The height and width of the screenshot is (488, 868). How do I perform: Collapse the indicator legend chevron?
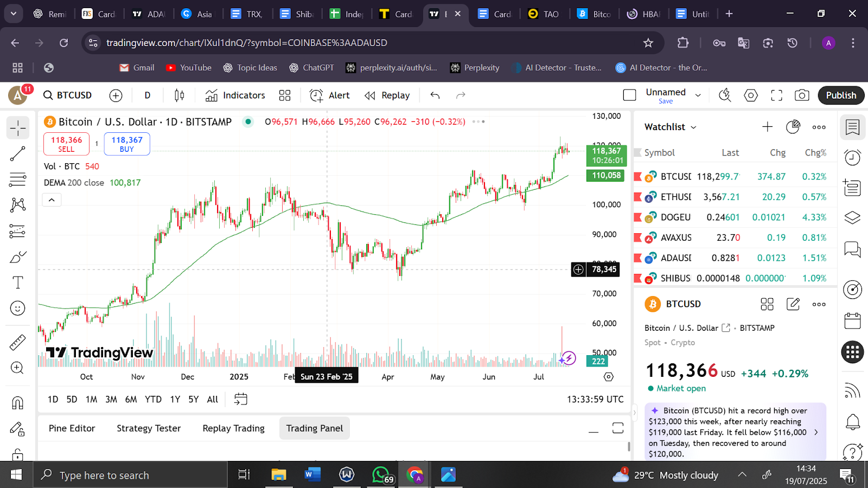pyautogui.click(x=52, y=200)
